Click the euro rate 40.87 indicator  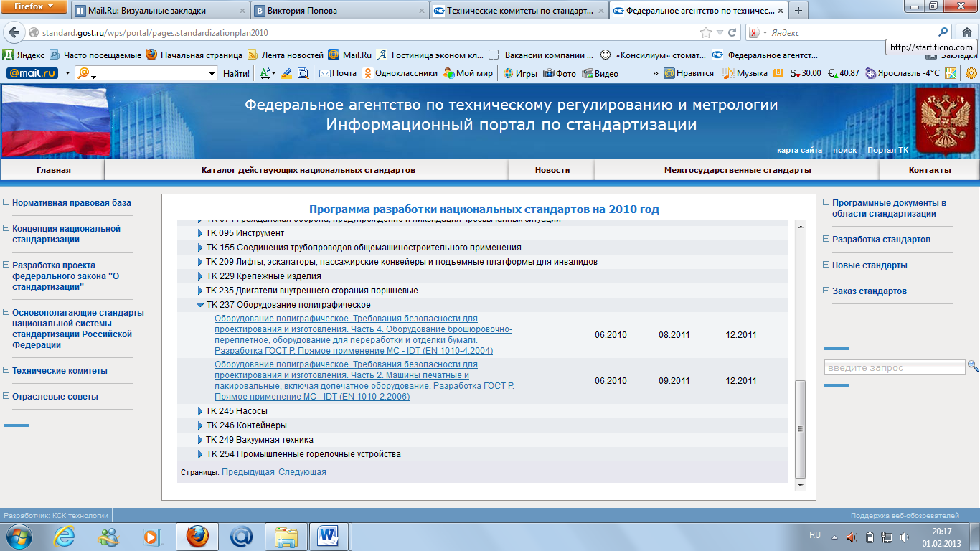pyautogui.click(x=843, y=73)
